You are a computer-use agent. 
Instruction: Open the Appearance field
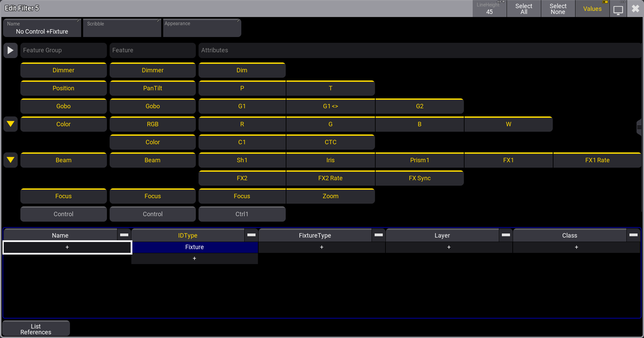(202, 28)
